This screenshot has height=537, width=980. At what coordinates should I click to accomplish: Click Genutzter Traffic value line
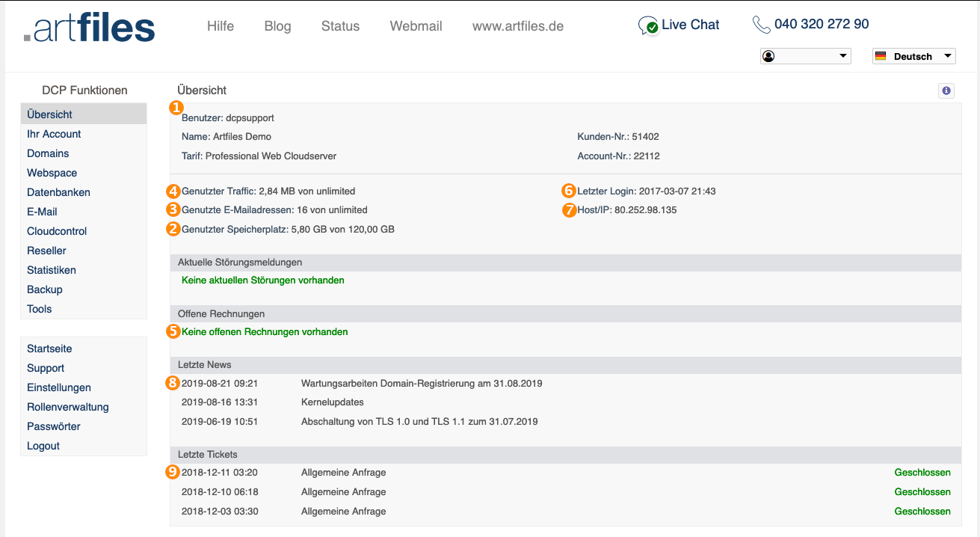pyautogui.click(x=268, y=191)
